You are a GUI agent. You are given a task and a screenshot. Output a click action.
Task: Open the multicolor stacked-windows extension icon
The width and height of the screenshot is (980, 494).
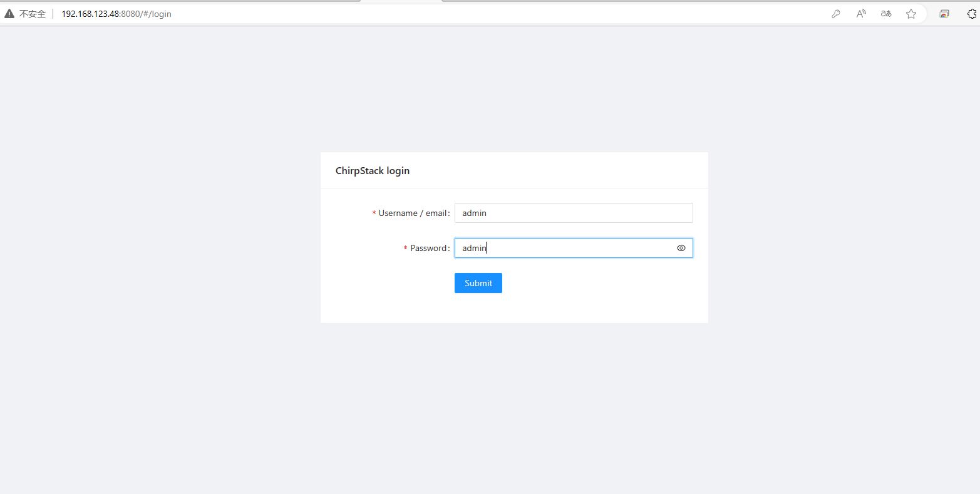(x=944, y=14)
